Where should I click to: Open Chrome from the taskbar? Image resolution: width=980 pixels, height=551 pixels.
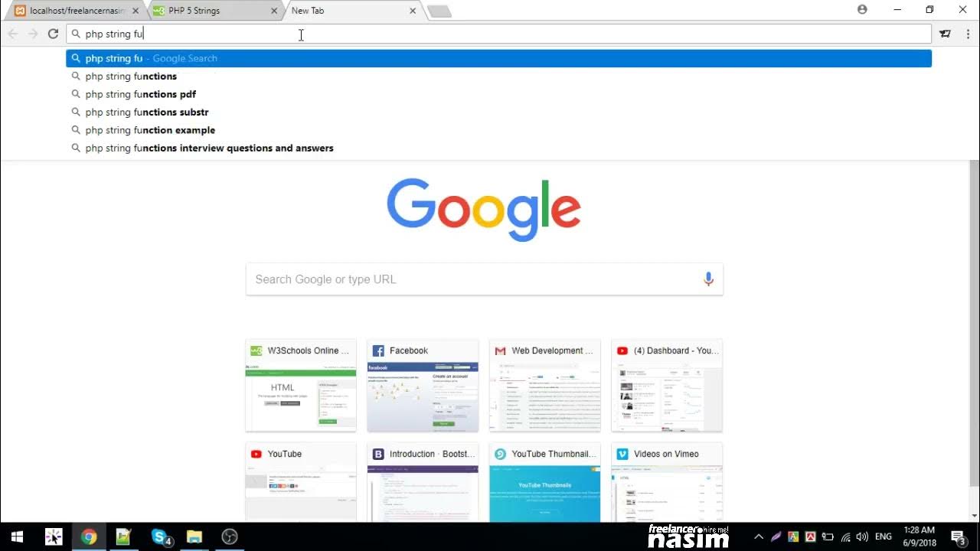point(89,536)
